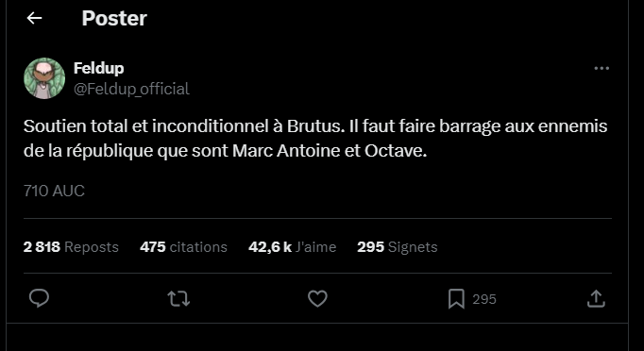Click the 295 Signets stat
The image size is (644, 351).
tap(398, 246)
